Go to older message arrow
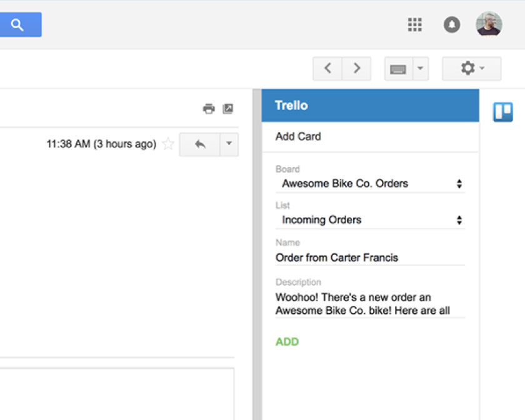Screen dimensions: 525x420 click(357, 68)
